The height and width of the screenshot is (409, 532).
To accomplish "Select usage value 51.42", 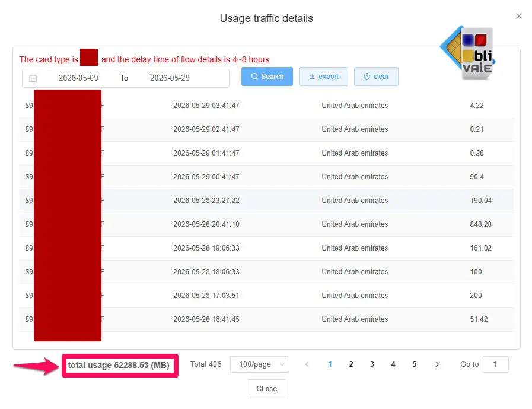I will [479, 319].
